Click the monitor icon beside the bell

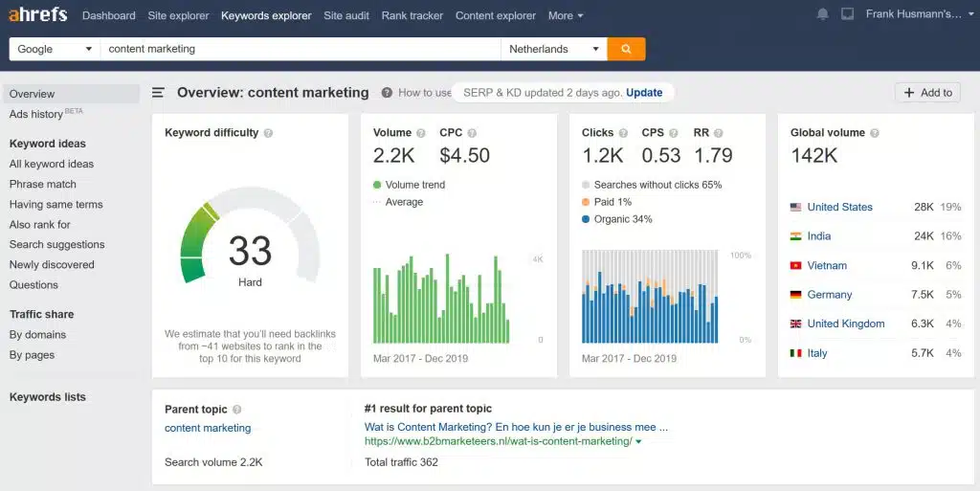click(847, 15)
